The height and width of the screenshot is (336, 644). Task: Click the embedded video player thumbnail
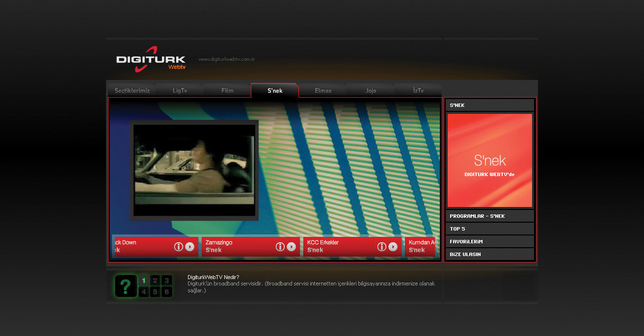tap(194, 170)
